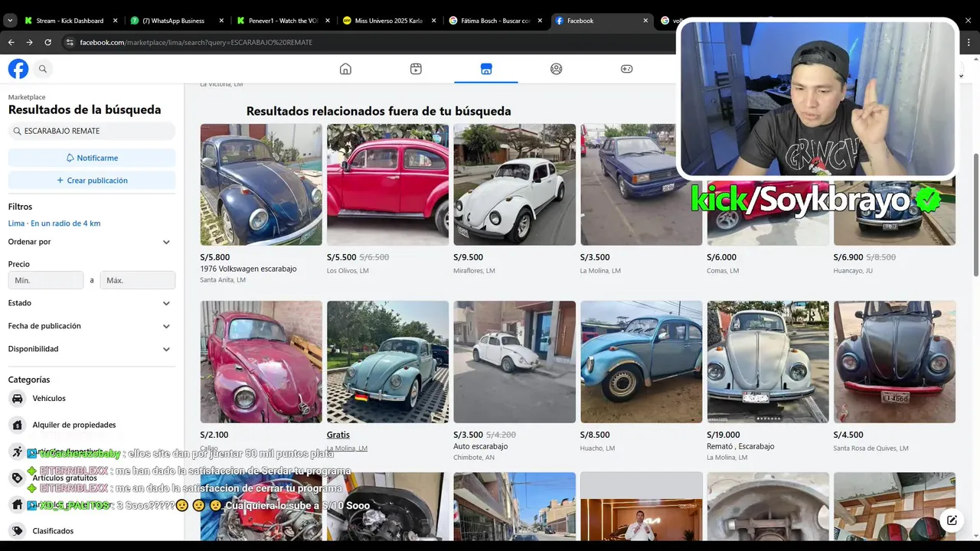980x551 pixels.
Task: Open the Santa Rosa de Quives photo
Action: tap(894, 362)
